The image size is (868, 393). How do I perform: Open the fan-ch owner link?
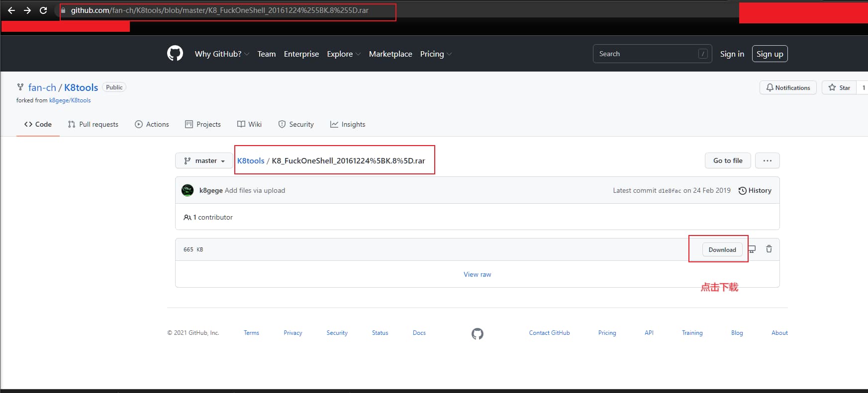click(x=42, y=87)
